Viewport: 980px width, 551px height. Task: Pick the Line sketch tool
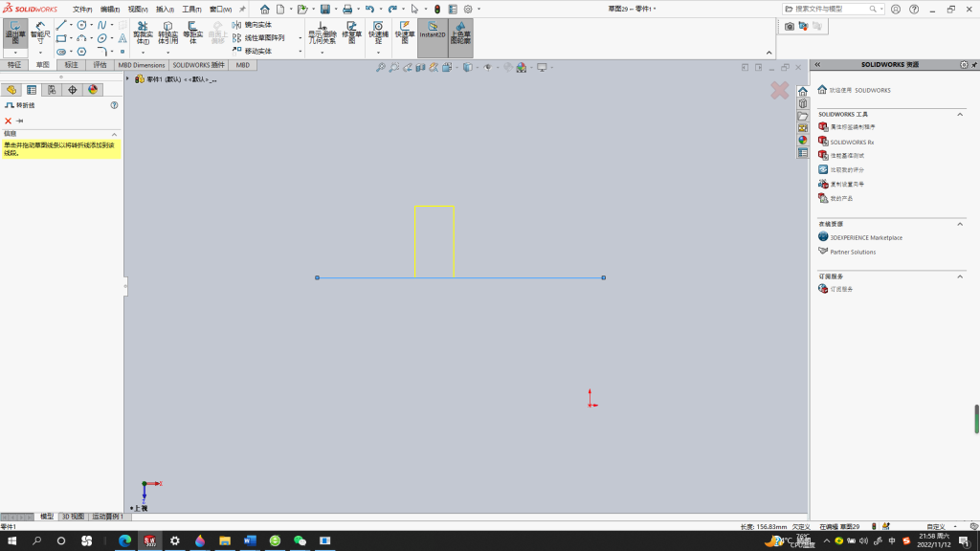click(x=61, y=25)
